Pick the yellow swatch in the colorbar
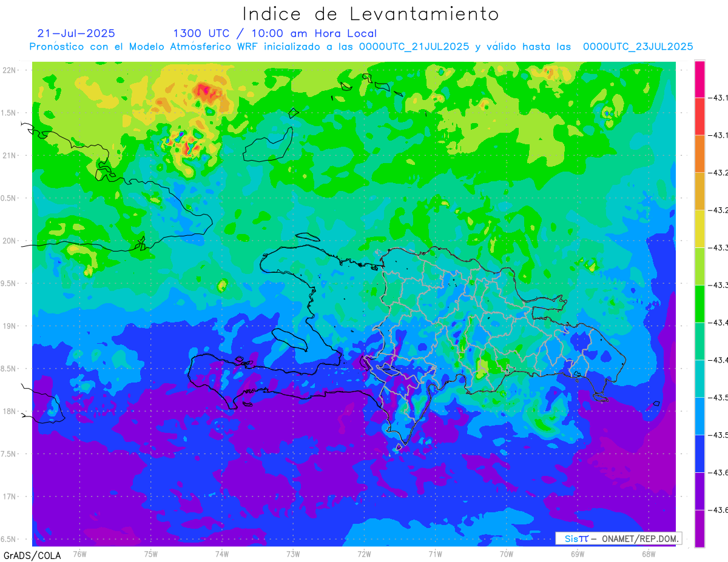This screenshot has width=728, height=562. 699,229
